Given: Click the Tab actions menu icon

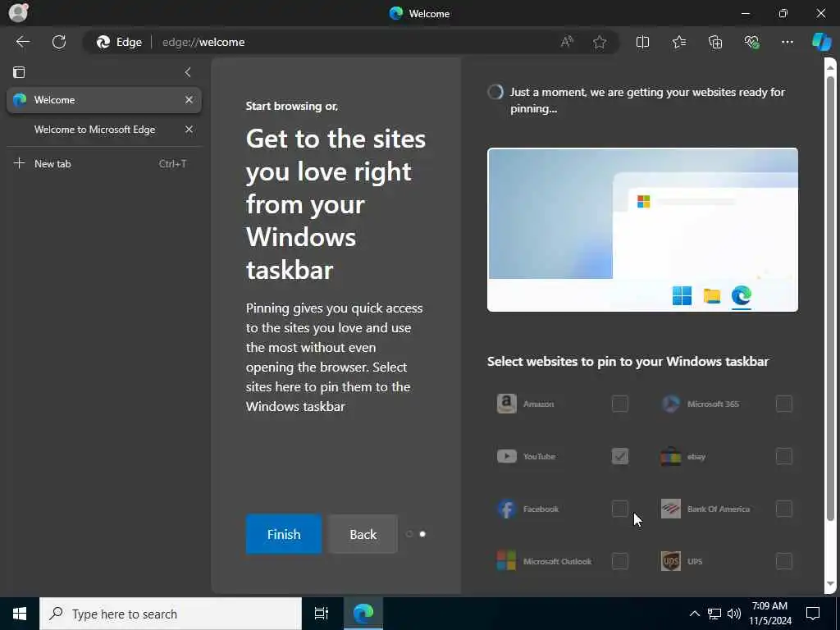Looking at the screenshot, I should 19,72.
